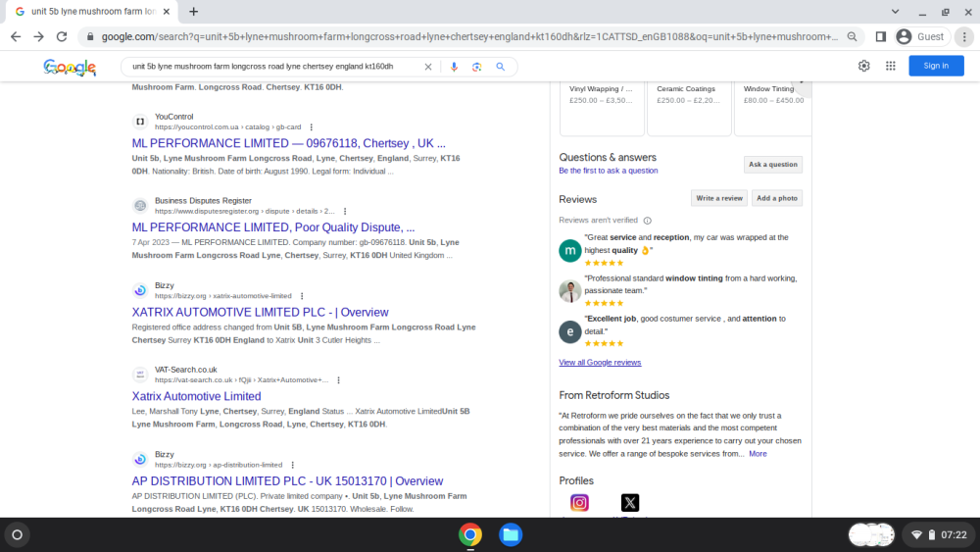Select the Ceramic Coatings service card
This screenshot has width=980, height=552.
click(689, 108)
